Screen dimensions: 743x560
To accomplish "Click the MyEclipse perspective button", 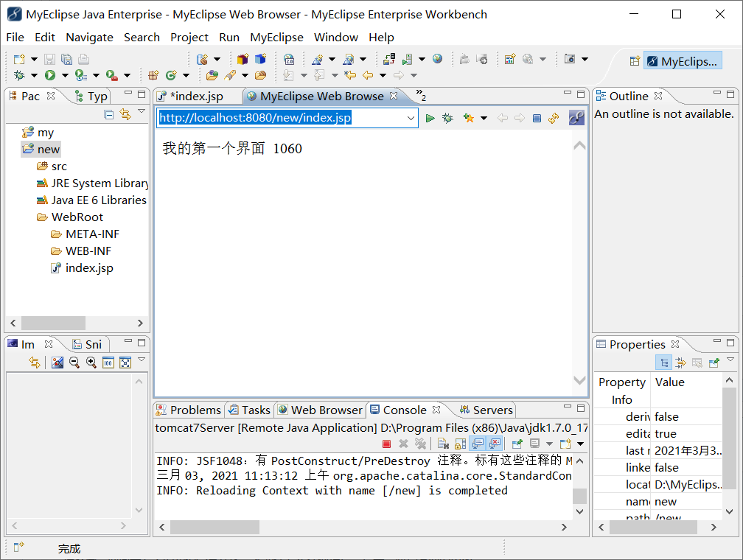I will pyautogui.click(x=683, y=61).
